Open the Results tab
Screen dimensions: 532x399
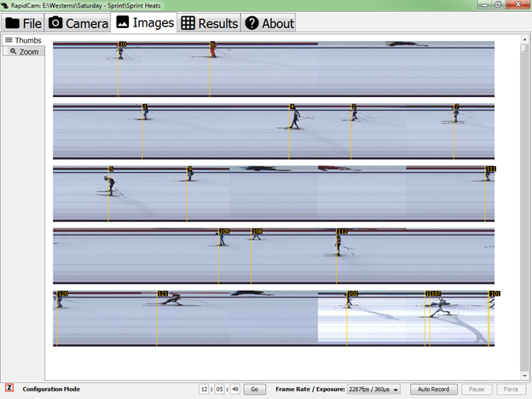(x=209, y=23)
